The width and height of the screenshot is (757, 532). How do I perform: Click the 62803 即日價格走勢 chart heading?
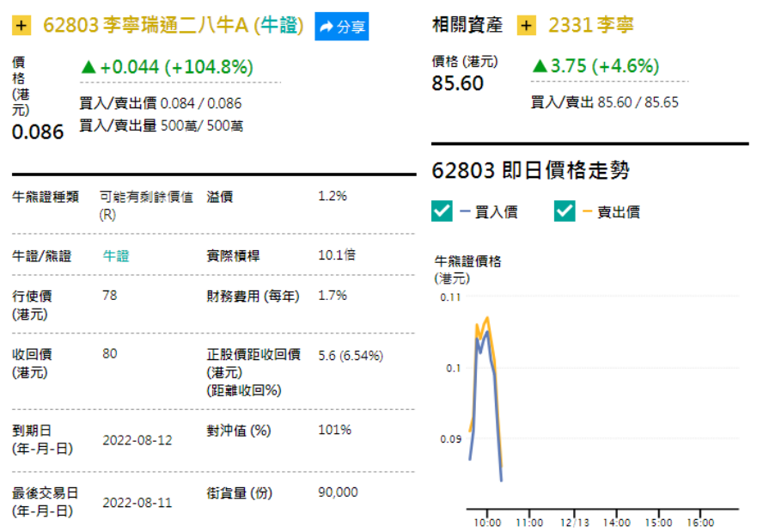click(530, 170)
